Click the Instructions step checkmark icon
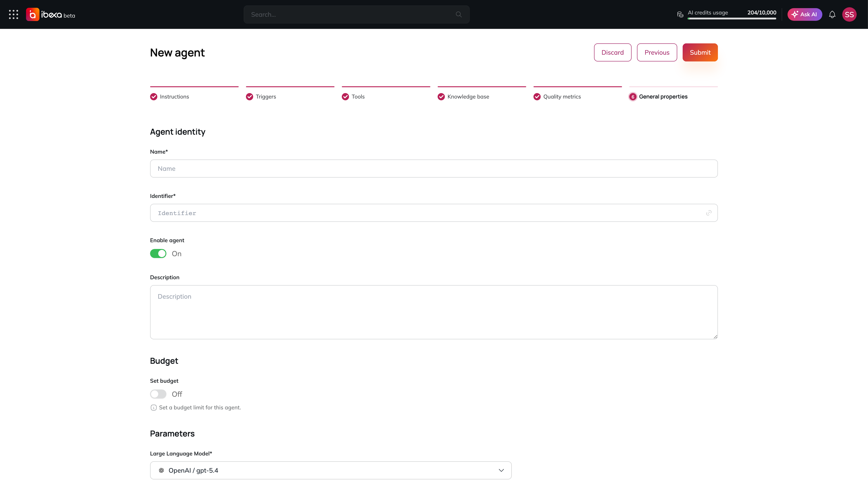 pos(154,97)
